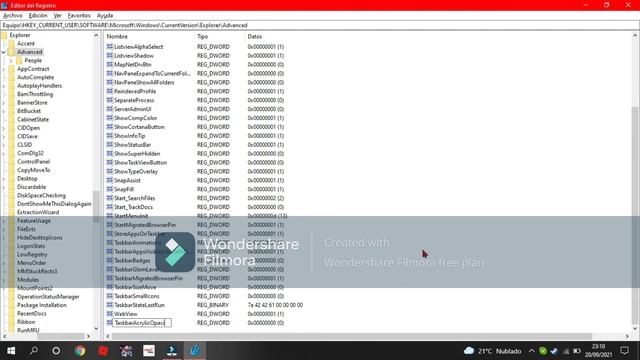Viewport: 640px width, 360px height.
Task: Open the Ayuda menu
Action: 105,16
